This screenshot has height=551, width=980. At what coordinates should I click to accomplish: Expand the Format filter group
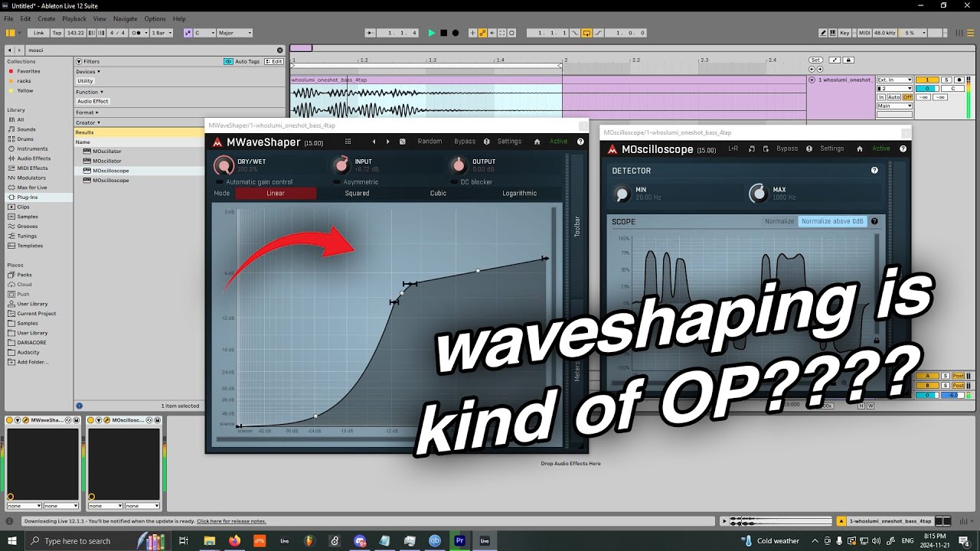87,112
